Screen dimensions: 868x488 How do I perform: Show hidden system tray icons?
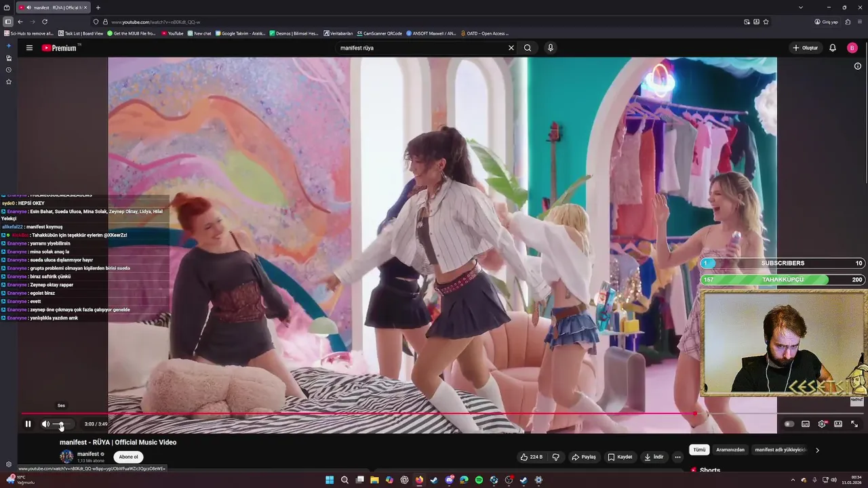(x=793, y=480)
